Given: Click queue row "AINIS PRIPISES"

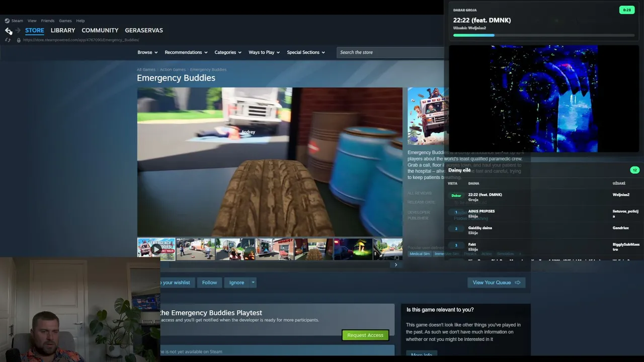Looking at the screenshot, I should tap(544, 214).
